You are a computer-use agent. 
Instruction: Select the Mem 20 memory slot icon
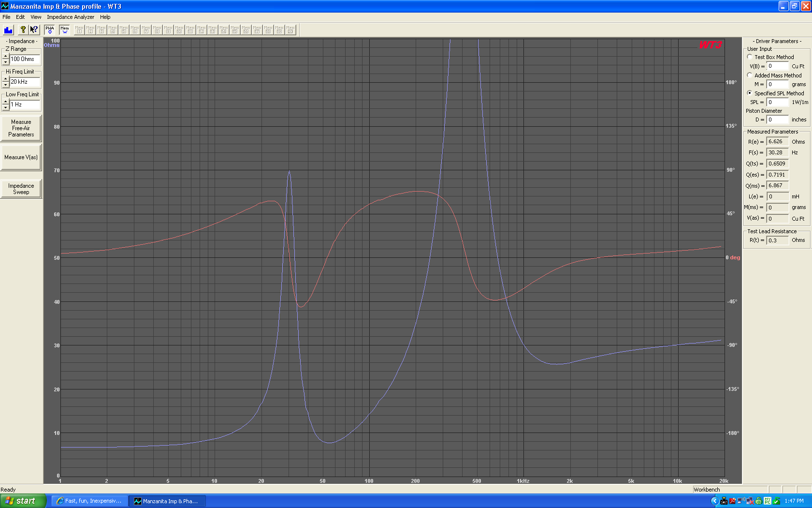tap(290, 30)
